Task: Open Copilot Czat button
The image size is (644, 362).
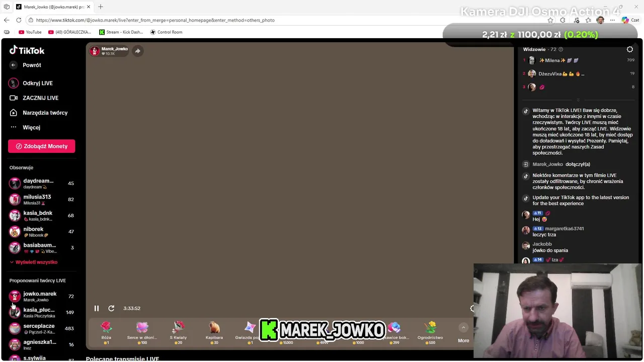Action: [x=630, y=20]
